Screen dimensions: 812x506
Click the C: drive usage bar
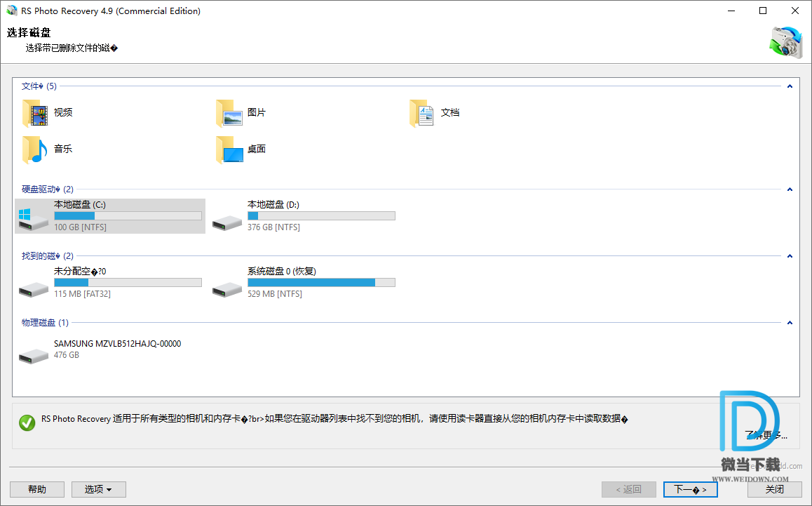point(128,215)
